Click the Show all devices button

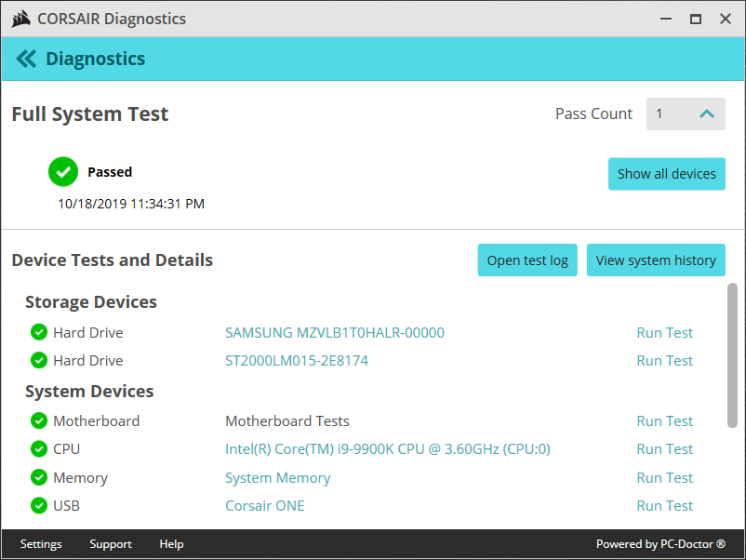click(x=667, y=174)
